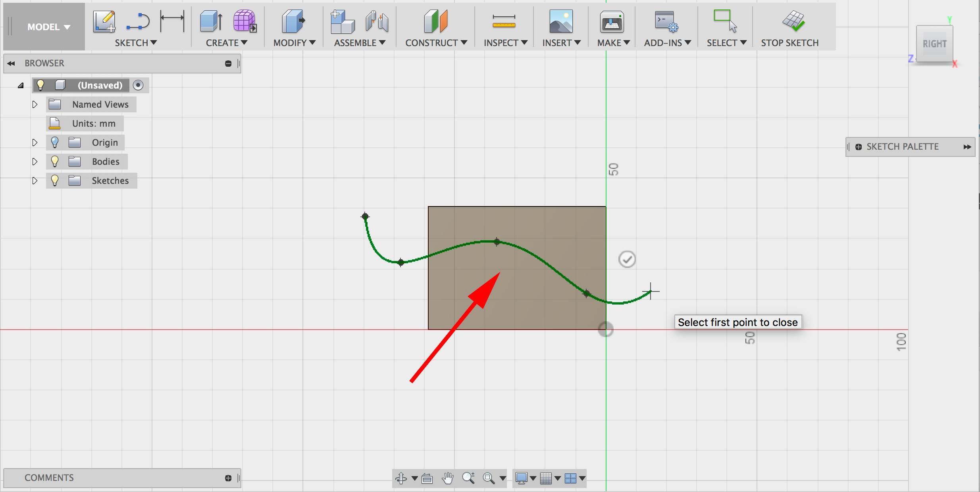Minimize the Browser panel minus button

pyautogui.click(x=228, y=64)
